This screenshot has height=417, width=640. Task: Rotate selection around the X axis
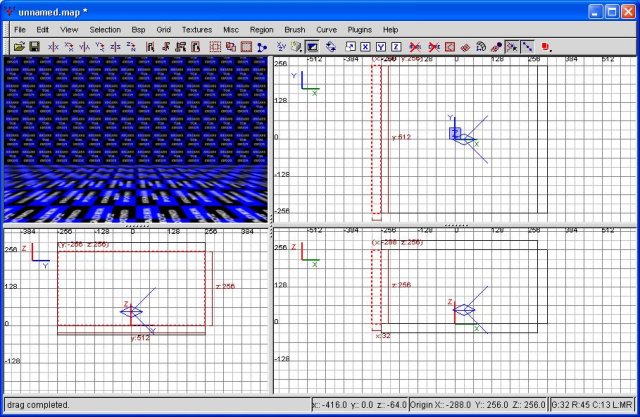(69, 47)
